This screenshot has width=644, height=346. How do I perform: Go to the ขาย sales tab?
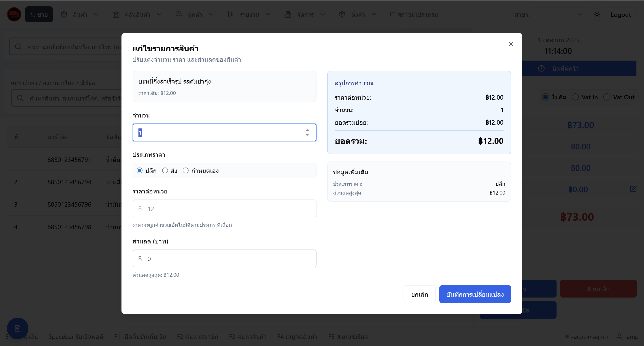point(39,15)
